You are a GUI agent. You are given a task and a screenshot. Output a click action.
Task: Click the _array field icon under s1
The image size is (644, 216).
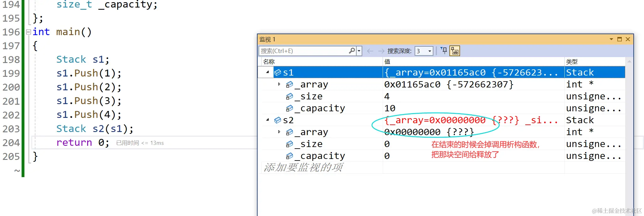pyautogui.click(x=289, y=84)
